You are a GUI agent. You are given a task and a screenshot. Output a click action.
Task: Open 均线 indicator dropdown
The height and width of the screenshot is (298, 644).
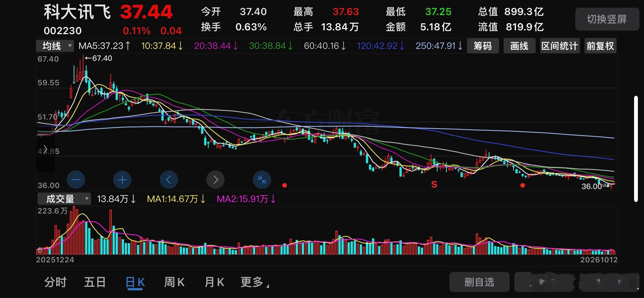(55, 46)
